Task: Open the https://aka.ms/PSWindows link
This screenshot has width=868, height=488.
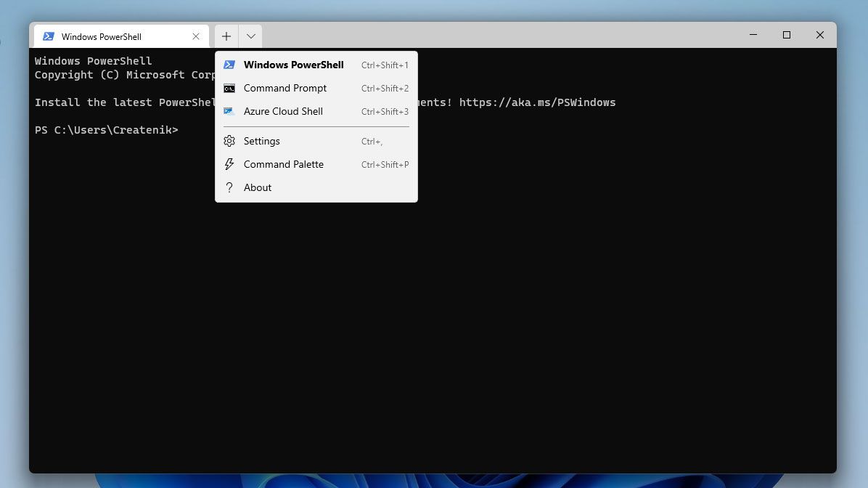Action: pyautogui.click(x=537, y=102)
